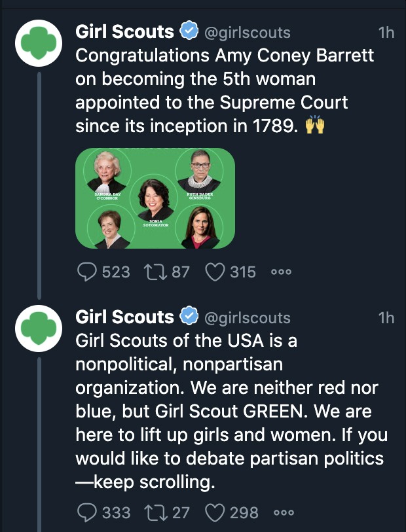Click the verified badge on the second tweet

pyautogui.click(x=189, y=317)
